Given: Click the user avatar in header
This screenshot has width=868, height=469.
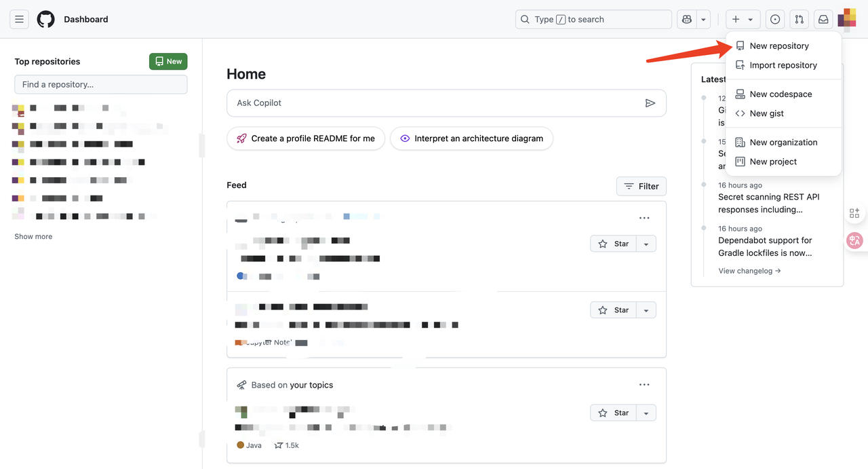Looking at the screenshot, I should click(848, 19).
